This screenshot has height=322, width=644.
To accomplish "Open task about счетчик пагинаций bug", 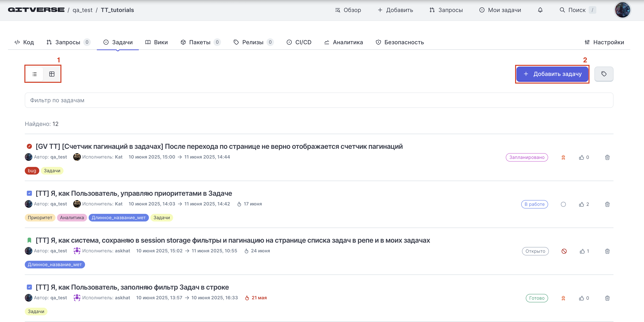I will coord(219,146).
